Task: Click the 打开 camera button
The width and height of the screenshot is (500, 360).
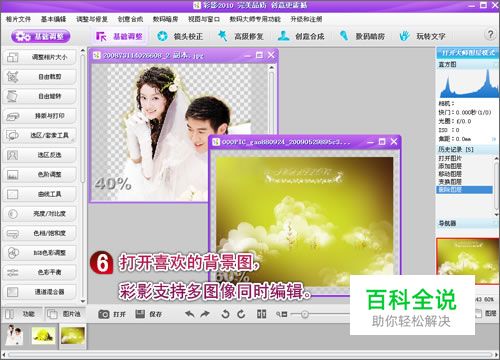Action: tap(112, 314)
